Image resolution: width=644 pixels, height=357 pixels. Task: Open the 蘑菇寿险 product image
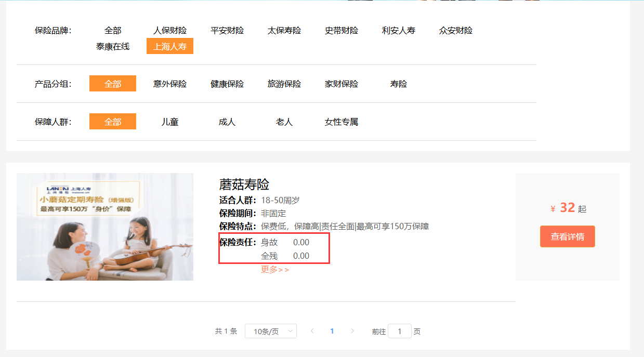click(x=105, y=227)
